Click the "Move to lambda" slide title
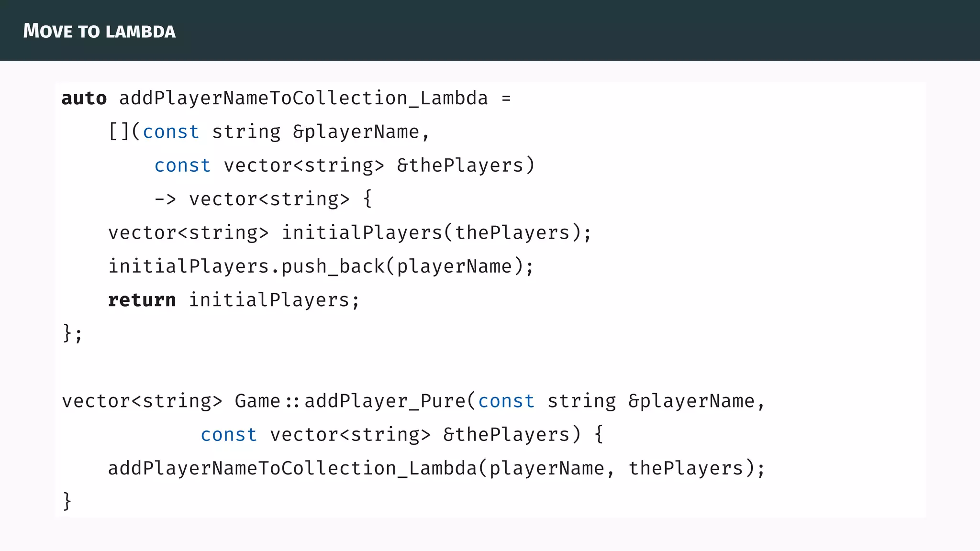 [x=99, y=31]
